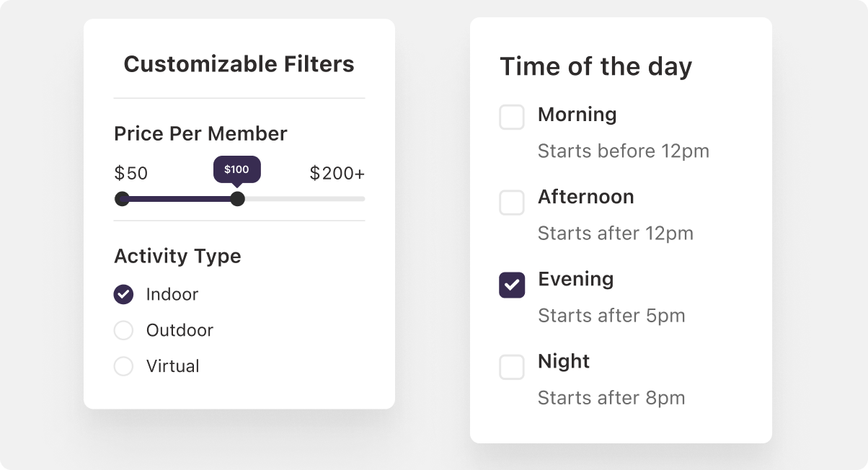The height and width of the screenshot is (470, 868).
Task: Click the unfilled gray slider track
Action: click(304, 199)
